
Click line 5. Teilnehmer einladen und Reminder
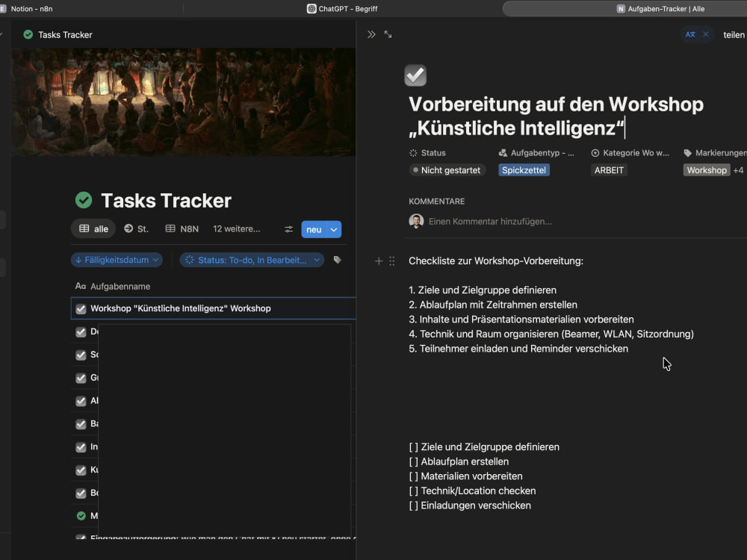(518, 349)
